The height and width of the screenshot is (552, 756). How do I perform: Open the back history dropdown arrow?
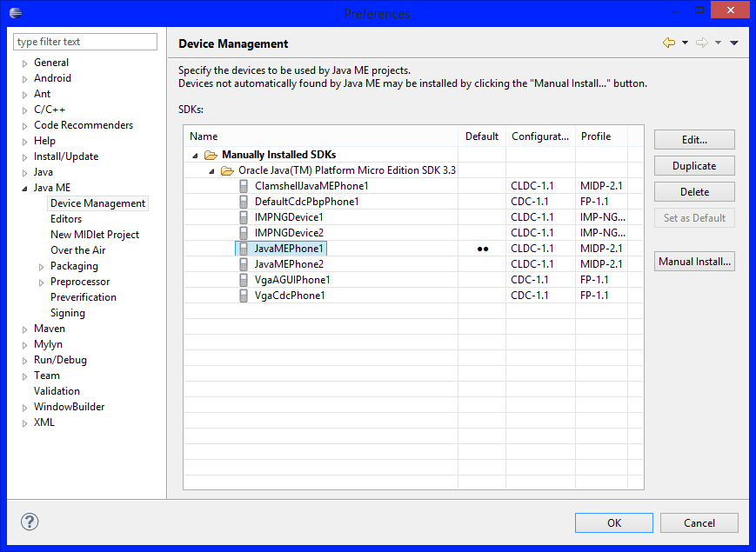point(685,43)
